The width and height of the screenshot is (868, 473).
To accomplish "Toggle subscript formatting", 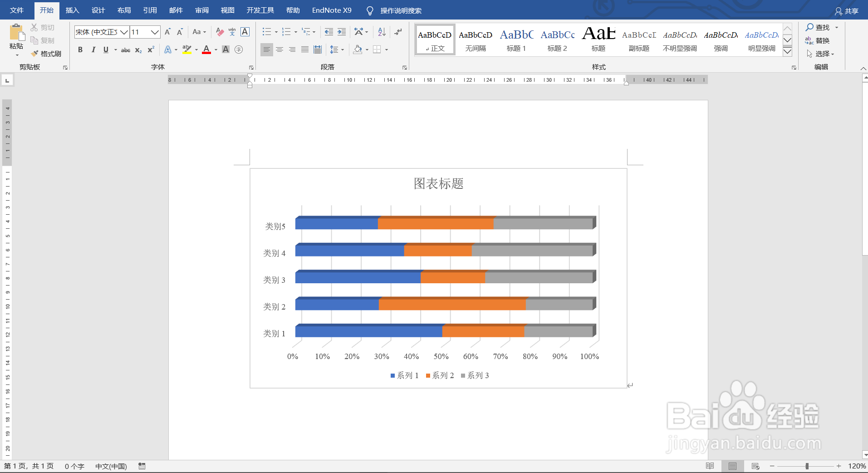I will click(x=138, y=50).
